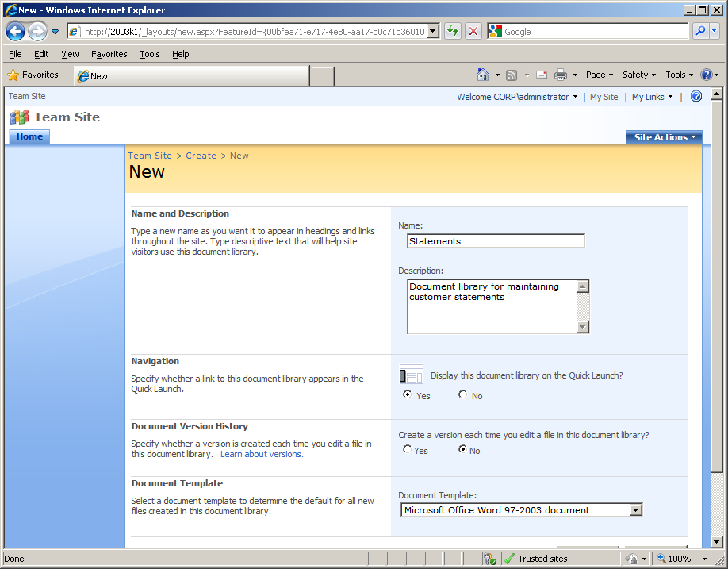
Task: Click inside the Name input field
Action: click(496, 240)
